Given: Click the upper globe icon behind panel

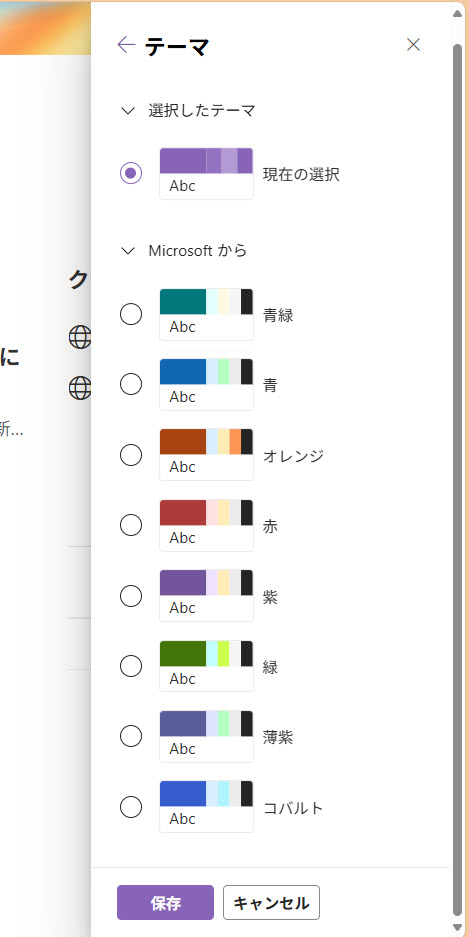Looking at the screenshot, I should tap(79, 338).
